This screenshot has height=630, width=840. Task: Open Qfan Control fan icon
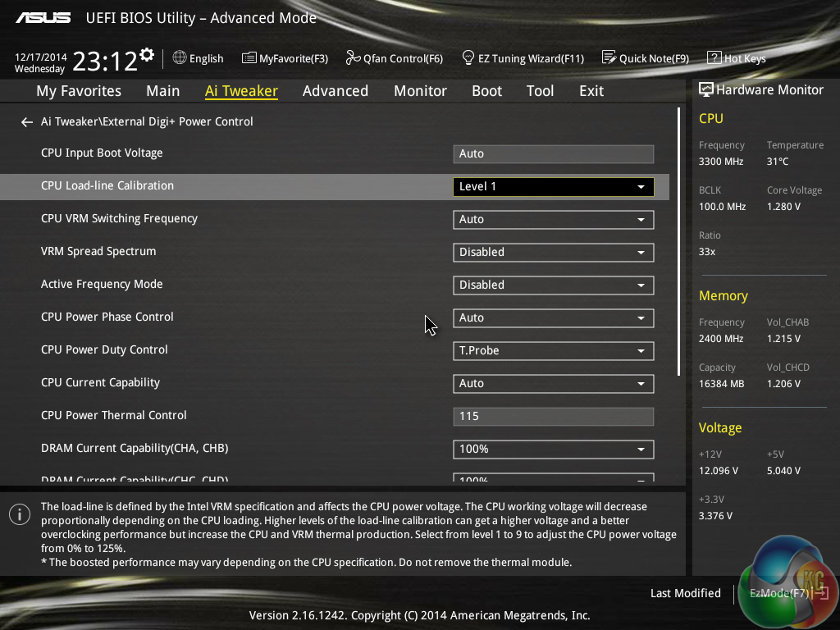tap(353, 58)
